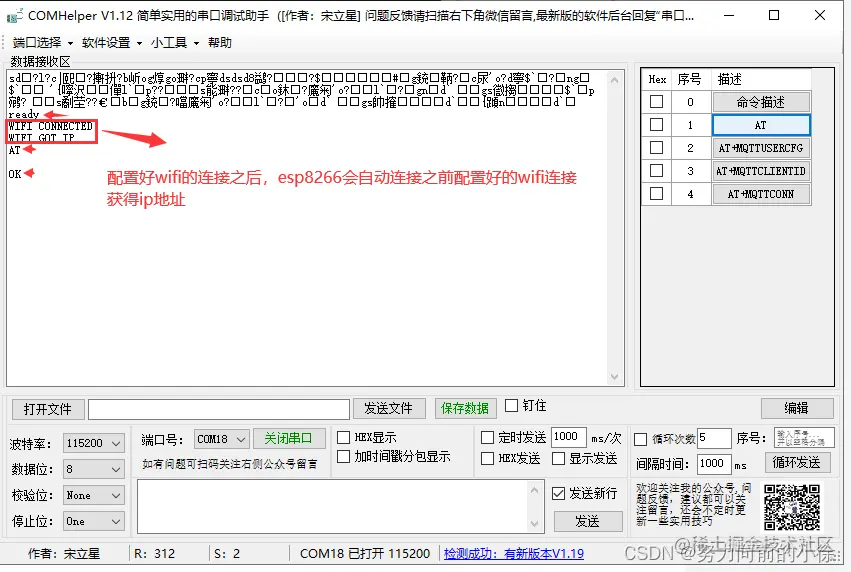Click send box scrollbar down arrow
Viewport: 851px width, 572px height.
[535, 524]
